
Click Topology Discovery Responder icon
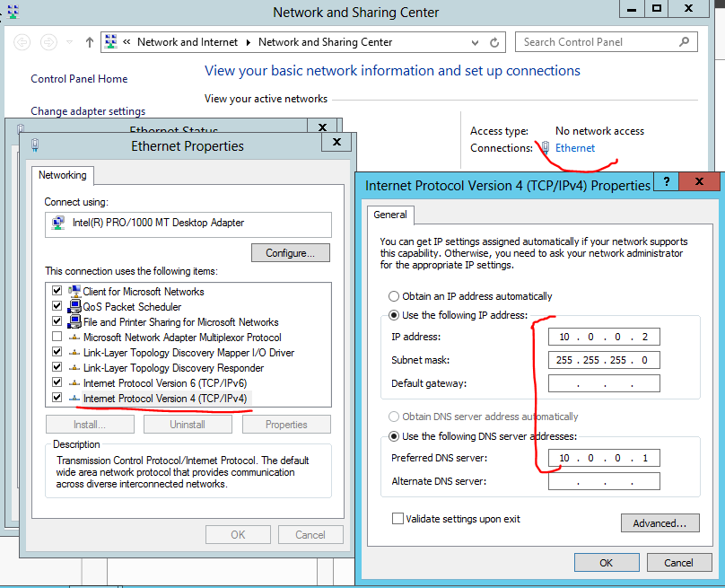[x=74, y=368]
